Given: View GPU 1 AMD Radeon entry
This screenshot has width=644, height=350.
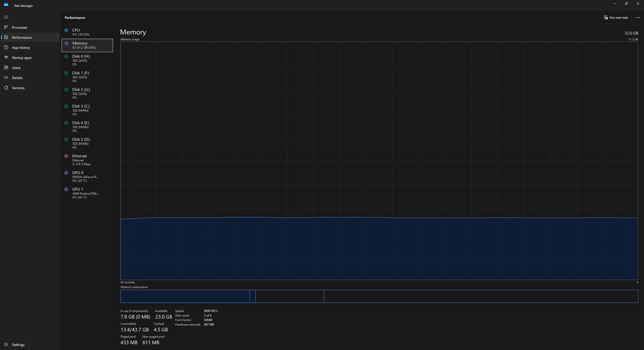Looking at the screenshot, I should (87, 193).
